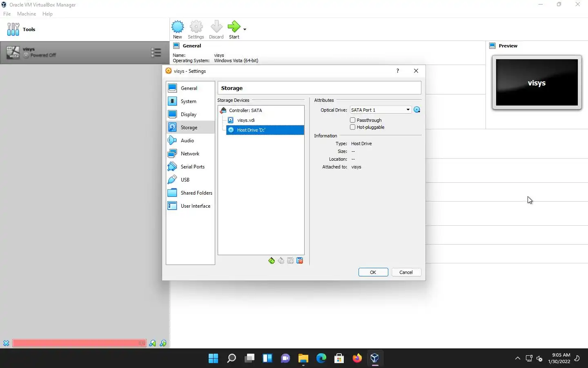Open the Windows Start menu
The width and height of the screenshot is (588, 368).
tap(213, 358)
